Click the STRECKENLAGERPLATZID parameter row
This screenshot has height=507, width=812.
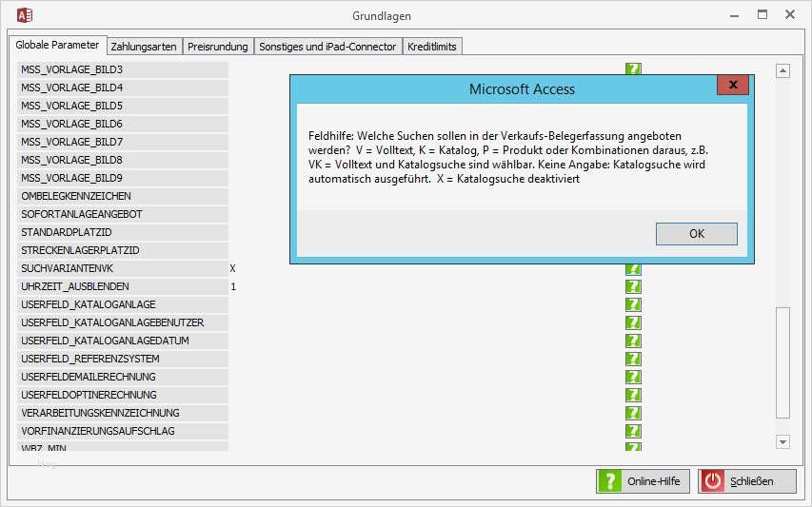[123, 250]
